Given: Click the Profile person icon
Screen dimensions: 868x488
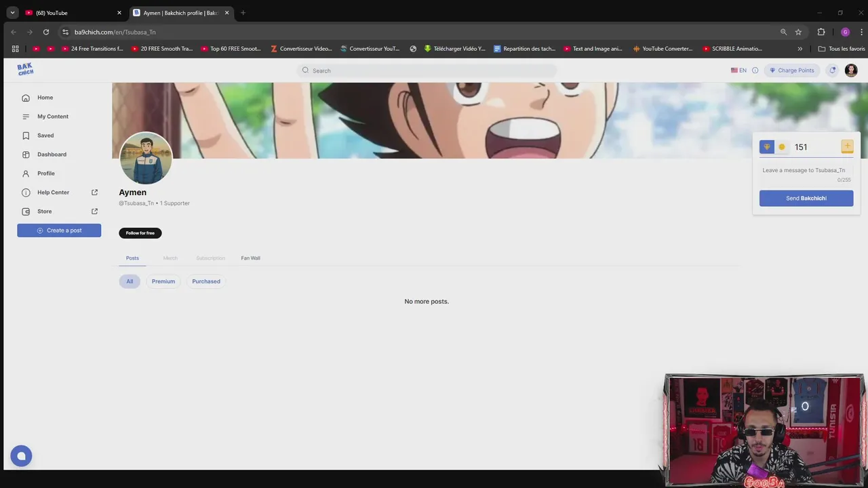Looking at the screenshot, I should [x=26, y=174].
